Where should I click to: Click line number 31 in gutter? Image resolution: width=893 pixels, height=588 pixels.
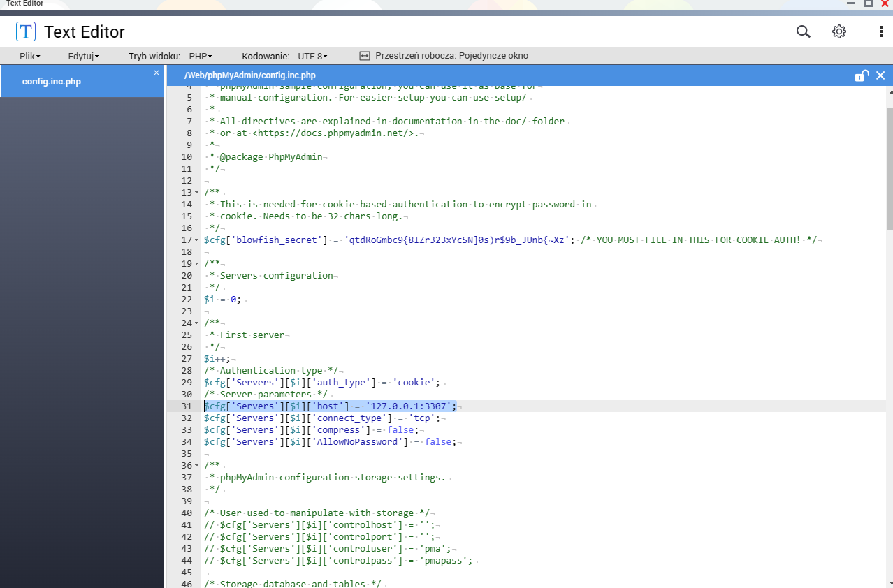[x=186, y=406]
